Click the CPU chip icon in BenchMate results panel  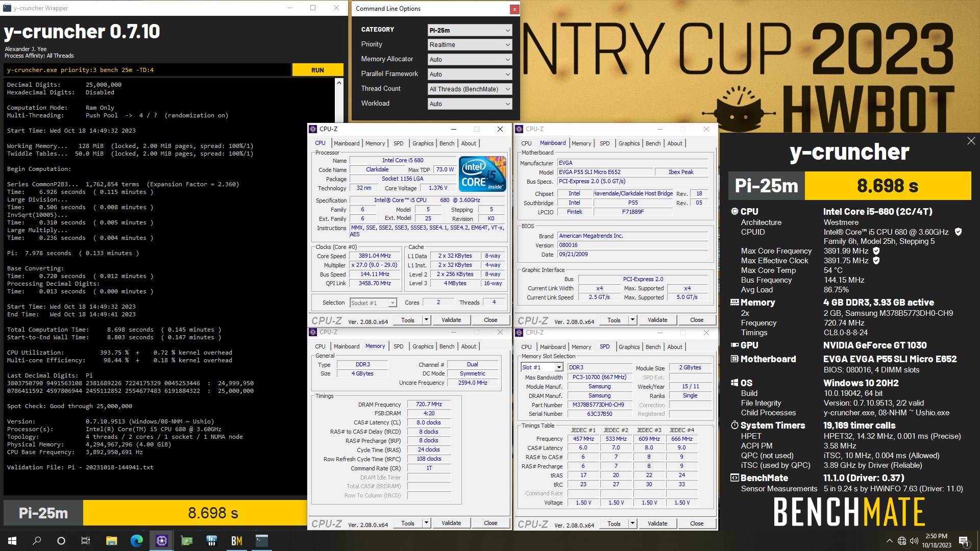tap(734, 211)
